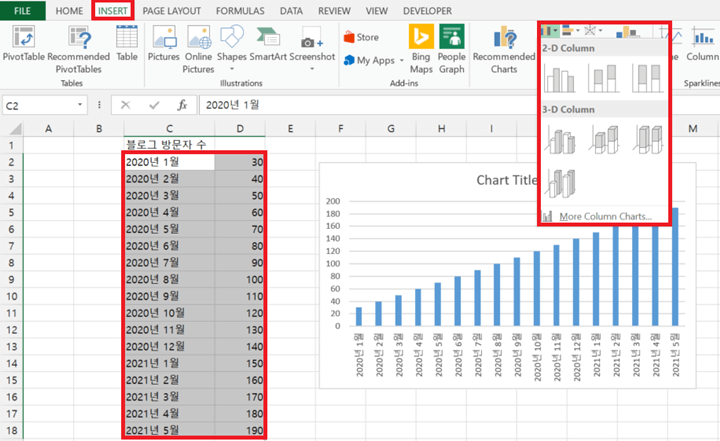720x441 pixels.
Task: Launch Bing Maps add-in
Action: point(421,50)
